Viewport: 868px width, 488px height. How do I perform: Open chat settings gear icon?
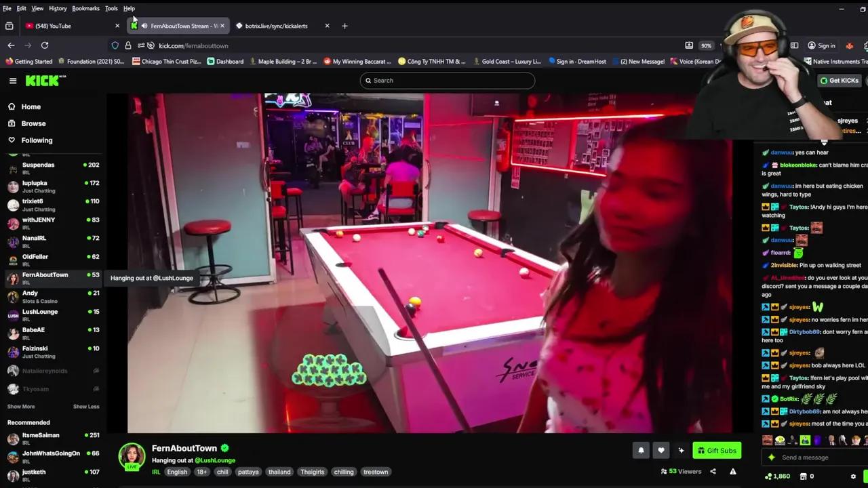click(853, 476)
